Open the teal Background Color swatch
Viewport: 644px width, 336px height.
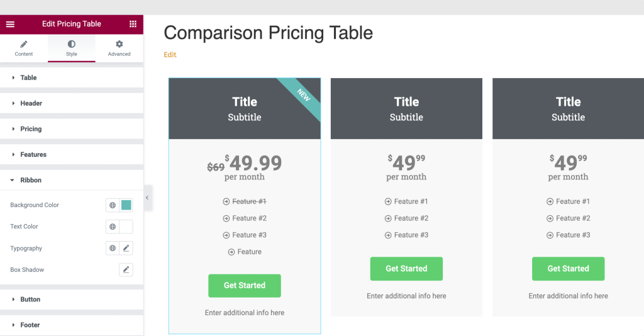(126, 205)
